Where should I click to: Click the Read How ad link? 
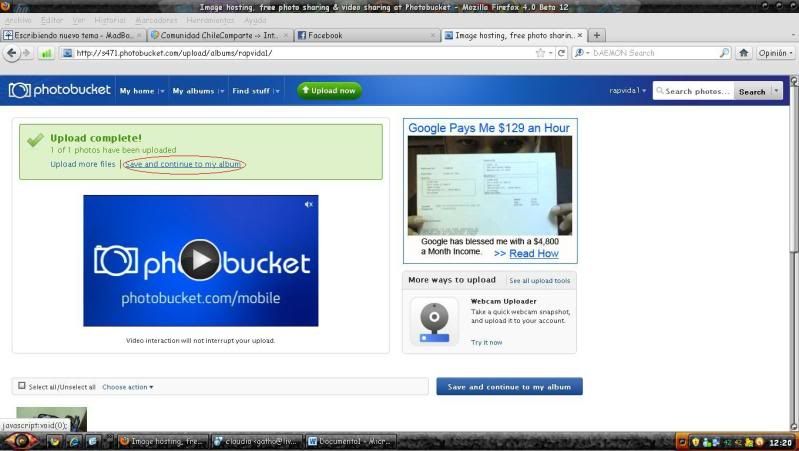(534, 253)
